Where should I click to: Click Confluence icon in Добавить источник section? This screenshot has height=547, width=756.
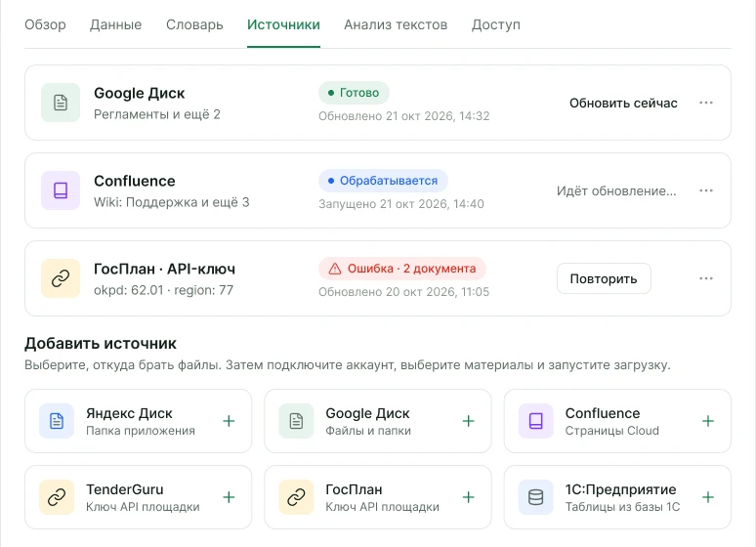pyautogui.click(x=535, y=421)
